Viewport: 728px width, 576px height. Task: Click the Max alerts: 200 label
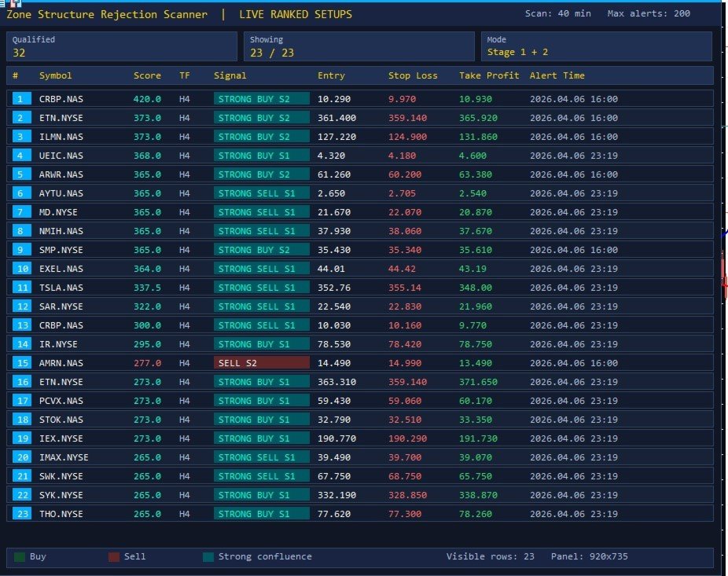pyautogui.click(x=649, y=13)
